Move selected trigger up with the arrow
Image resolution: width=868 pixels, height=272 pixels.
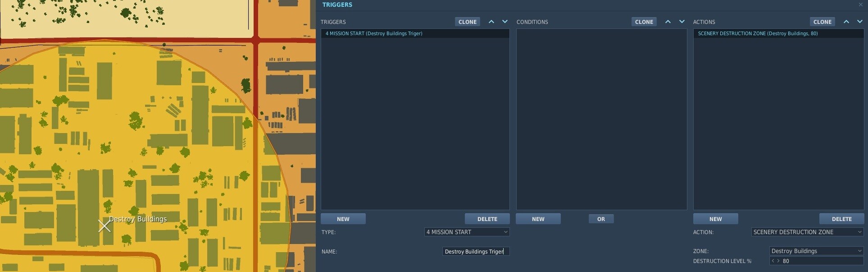click(491, 22)
